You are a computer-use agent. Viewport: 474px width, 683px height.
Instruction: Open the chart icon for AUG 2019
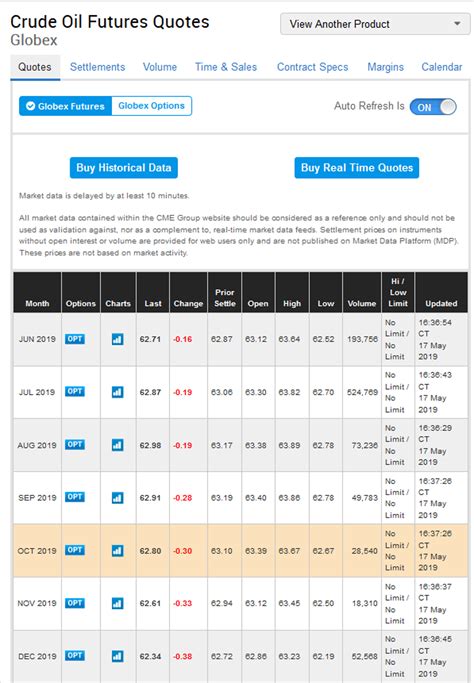pyautogui.click(x=117, y=445)
